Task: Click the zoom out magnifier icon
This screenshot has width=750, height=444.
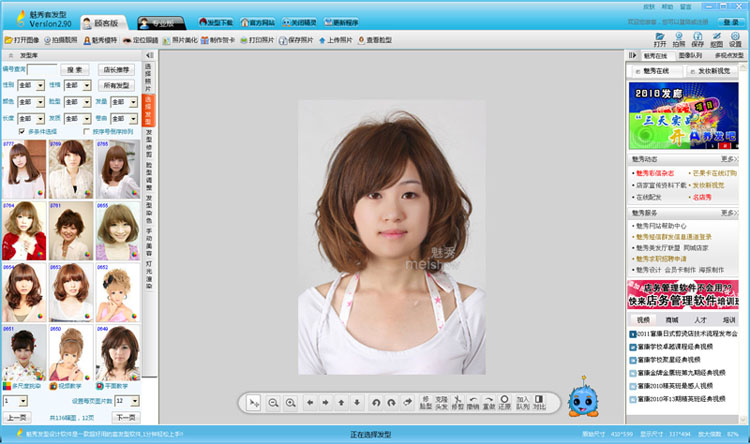Action: (272, 402)
